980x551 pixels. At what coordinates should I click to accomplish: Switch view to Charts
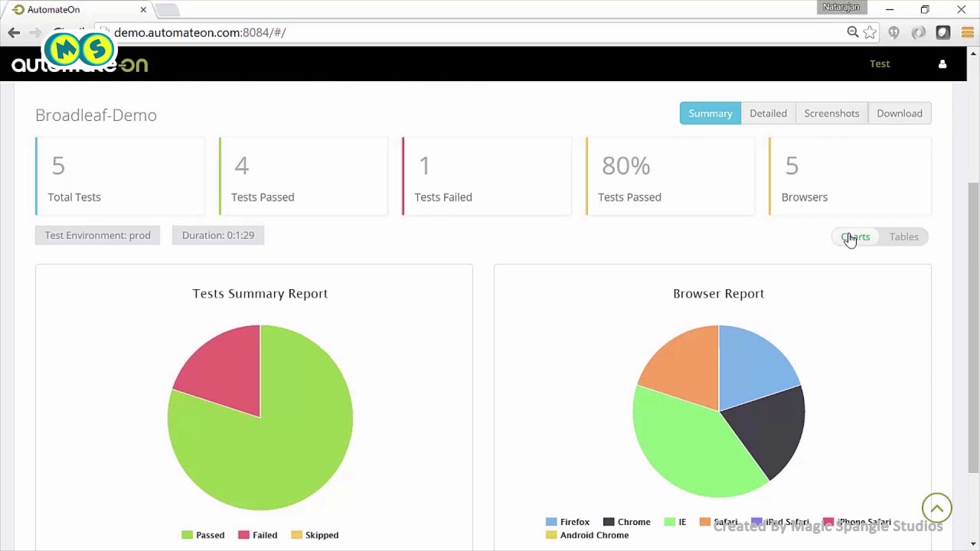855,237
